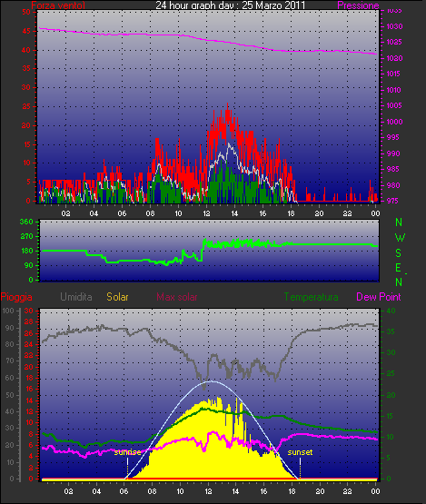
Task: Click pressure axis value '1020'
Action: pyautogui.click(x=394, y=58)
